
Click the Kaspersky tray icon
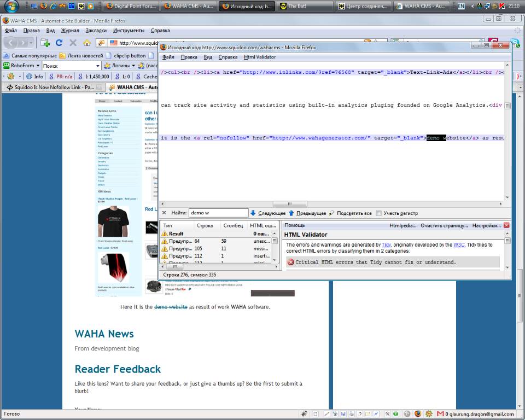pos(501,6)
